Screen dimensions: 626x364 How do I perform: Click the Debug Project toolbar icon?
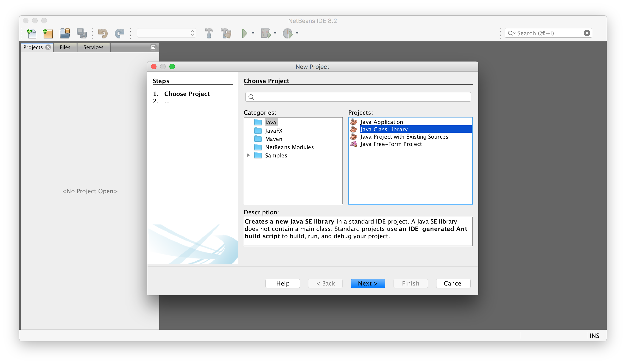266,33
